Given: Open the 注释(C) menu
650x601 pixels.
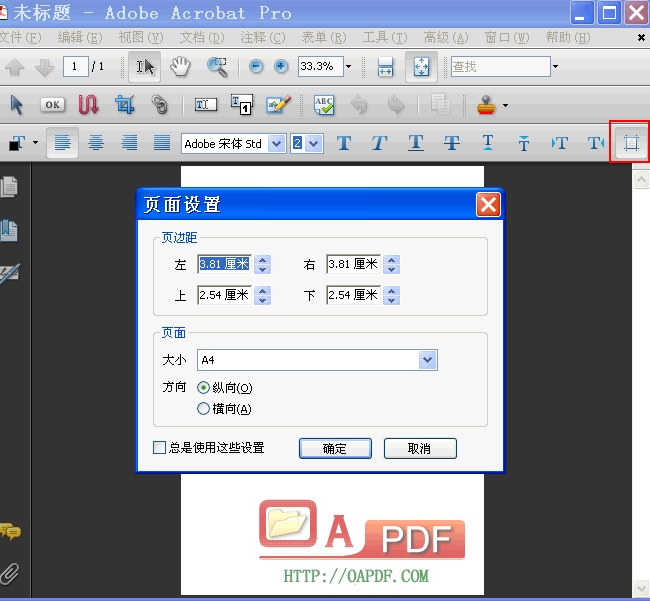Looking at the screenshot, I should click(x=262, y=38).
